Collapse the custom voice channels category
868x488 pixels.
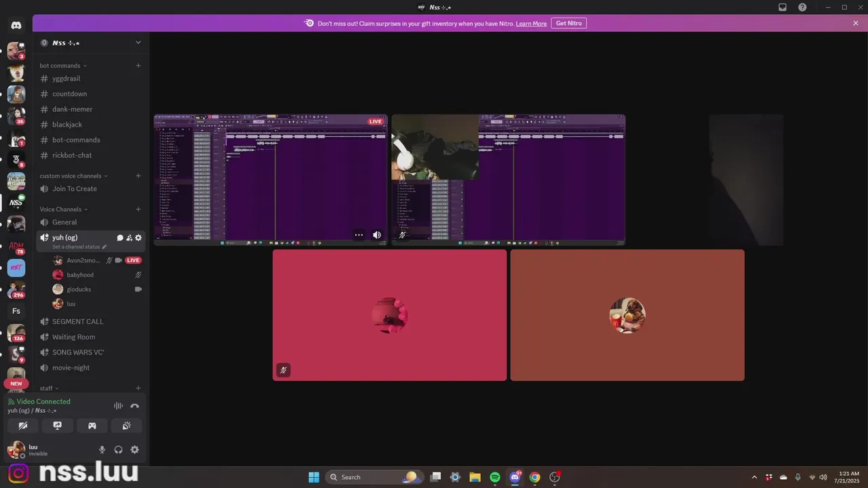[x=73, y=176]
